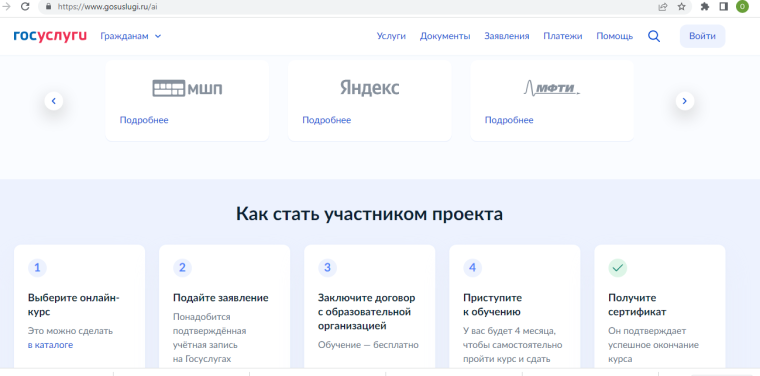760x376 pixels.
Task: Click text 'Это можно сделать'
Action: click(70, 331)
